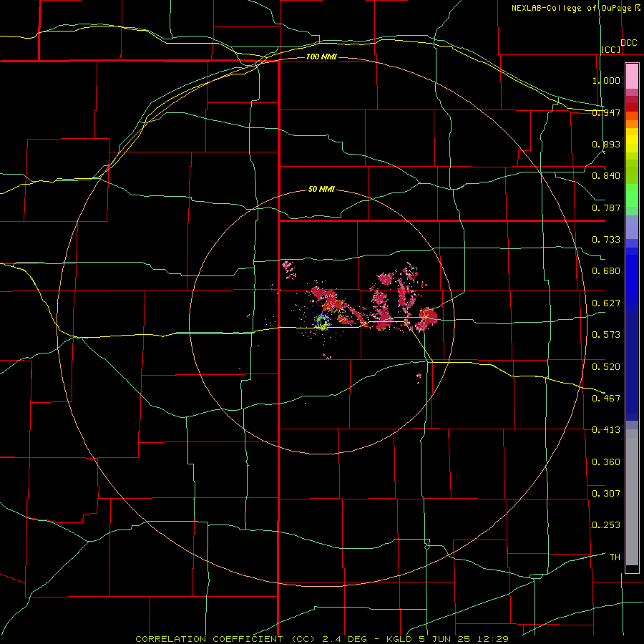Click the DCC label above color scale
The image size is (644, 644).
coord(628,43)
